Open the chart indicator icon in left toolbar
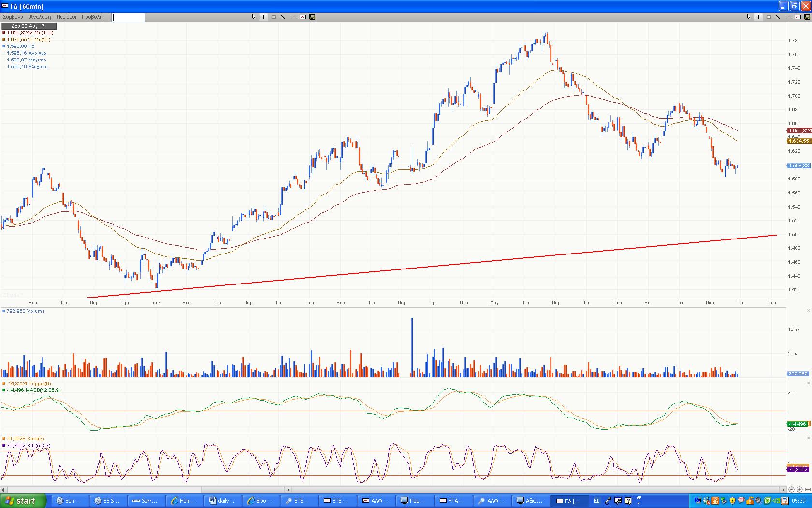 303,17
